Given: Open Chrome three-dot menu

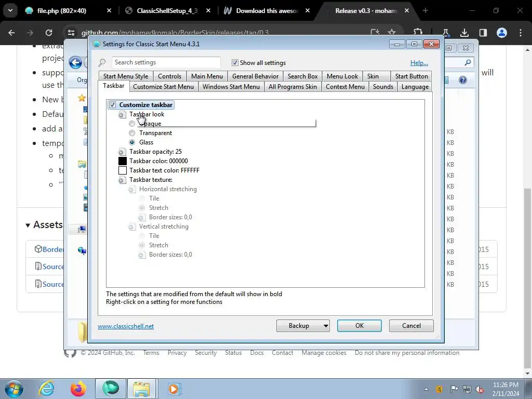Looking at the screenshot, I should tap(521, 33).
